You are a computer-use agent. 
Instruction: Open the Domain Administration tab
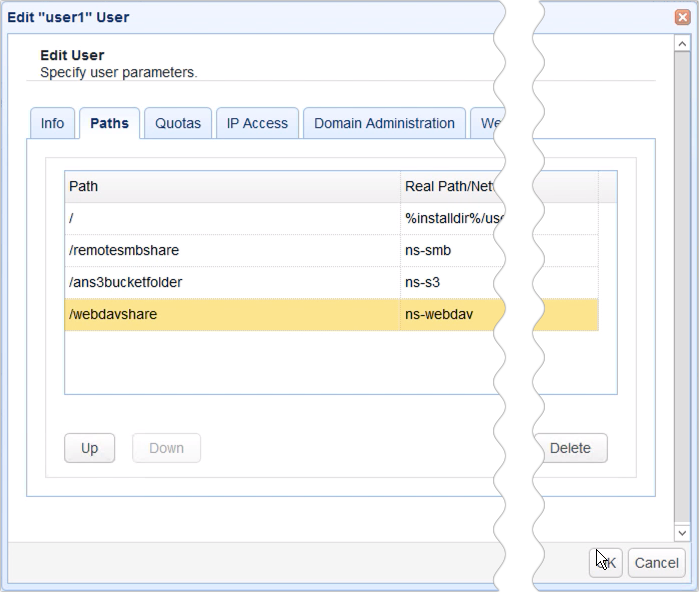pos(384,124)
